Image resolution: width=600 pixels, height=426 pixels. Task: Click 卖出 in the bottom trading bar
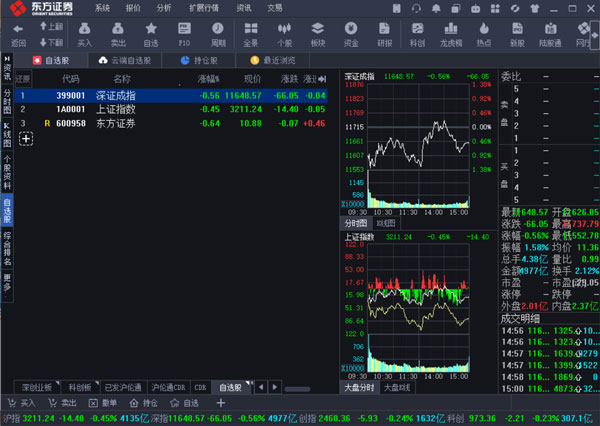click(62, 403)
